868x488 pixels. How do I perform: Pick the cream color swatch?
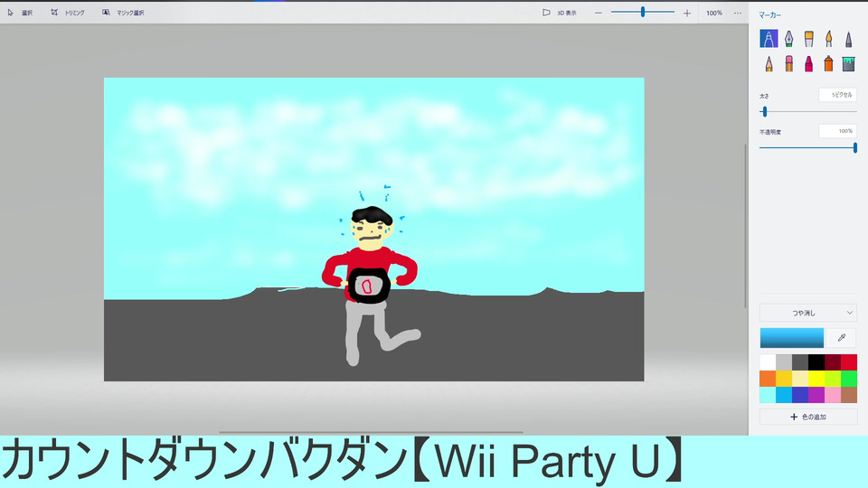click(800, 379)
